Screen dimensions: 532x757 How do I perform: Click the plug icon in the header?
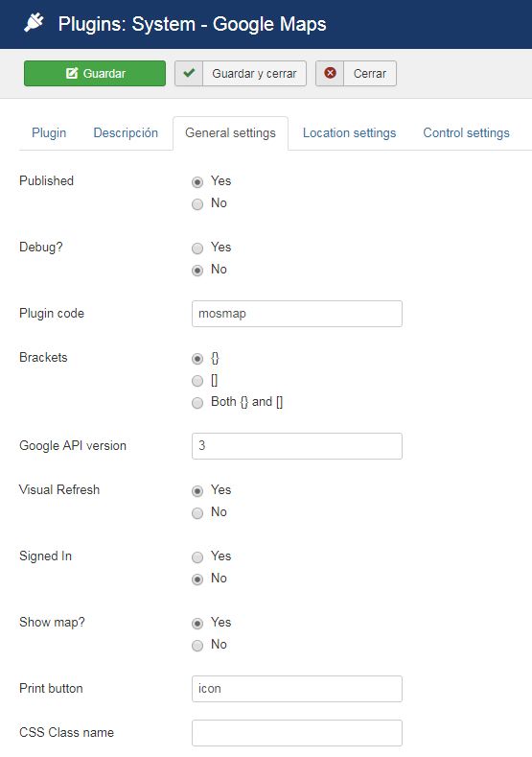tap(34, 23)
